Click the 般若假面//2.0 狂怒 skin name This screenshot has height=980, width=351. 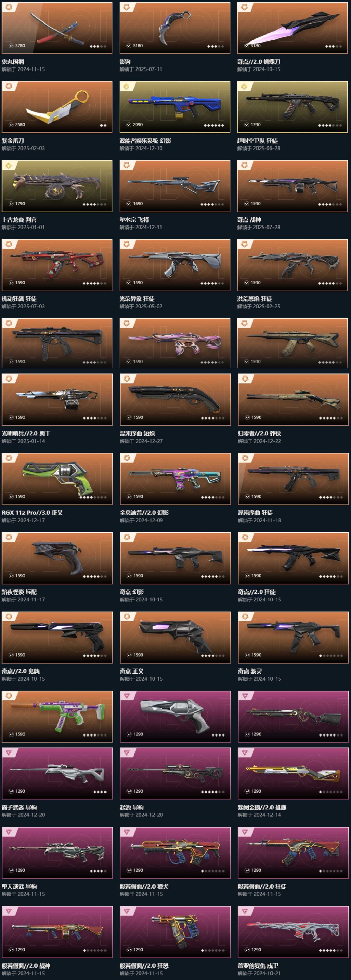coord(144,965)
